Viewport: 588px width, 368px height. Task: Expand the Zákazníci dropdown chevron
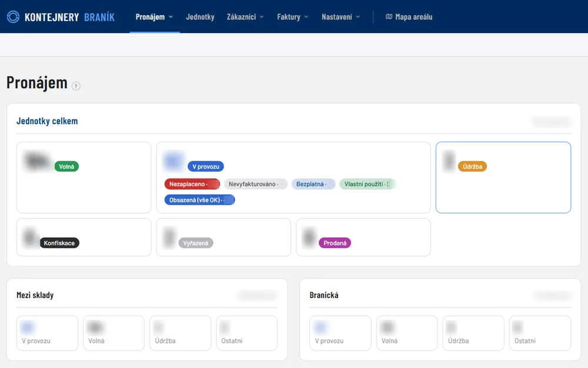pyautogui.click(x=262, y=17)
